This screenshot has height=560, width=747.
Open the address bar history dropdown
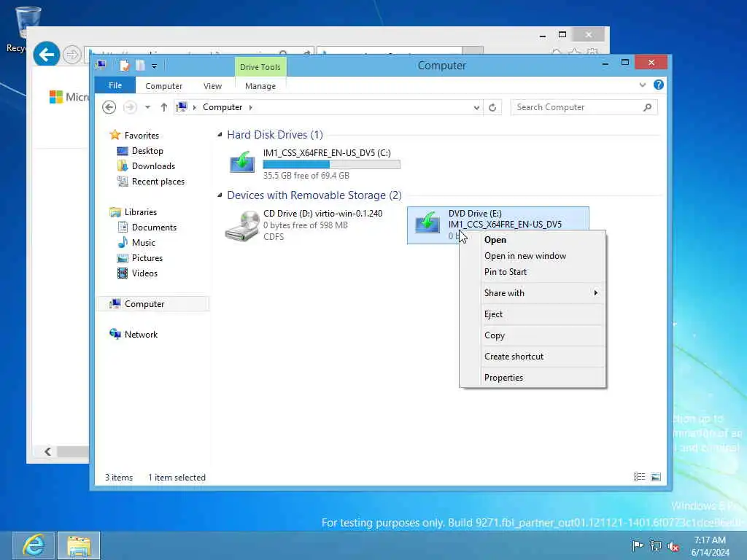[476, 108]
